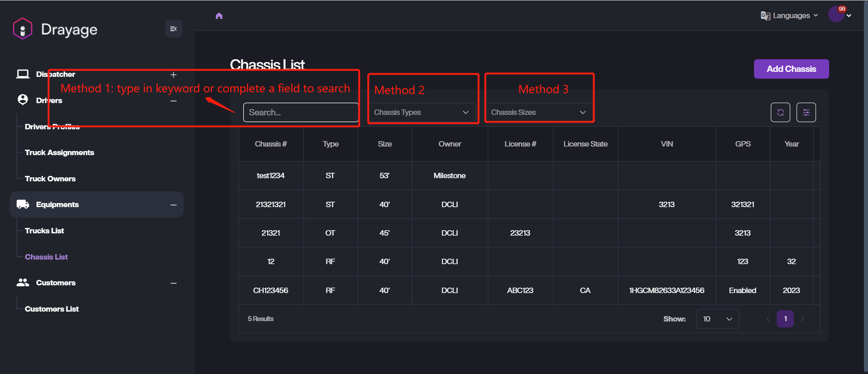Click the Equipments truck icon
Viewport: 868px width, 374px height.
(x=23, y=204)
